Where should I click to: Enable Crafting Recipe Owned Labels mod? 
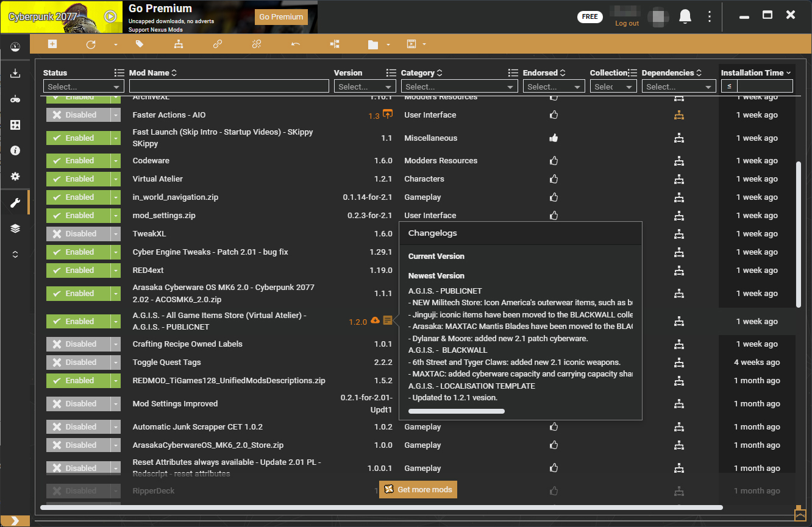[78, 344]
